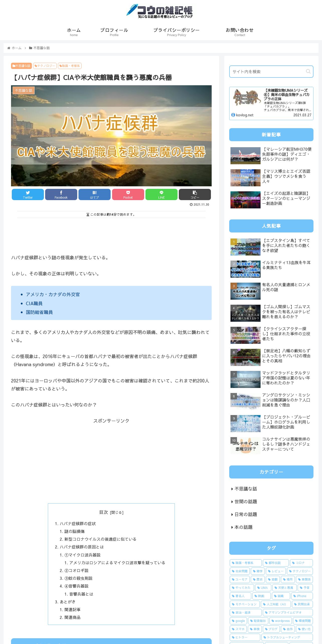
Task: Open マッドフラッドとタルタリア帝国 article
Action: [271, 379]
